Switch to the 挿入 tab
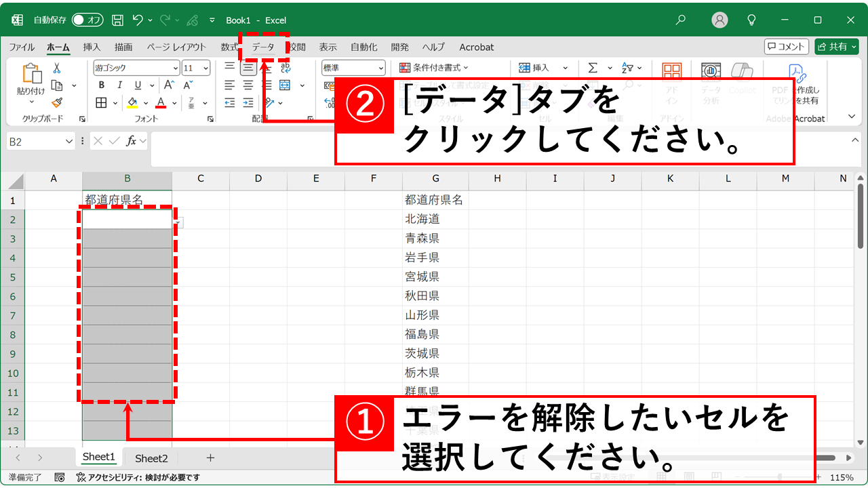 92,47
